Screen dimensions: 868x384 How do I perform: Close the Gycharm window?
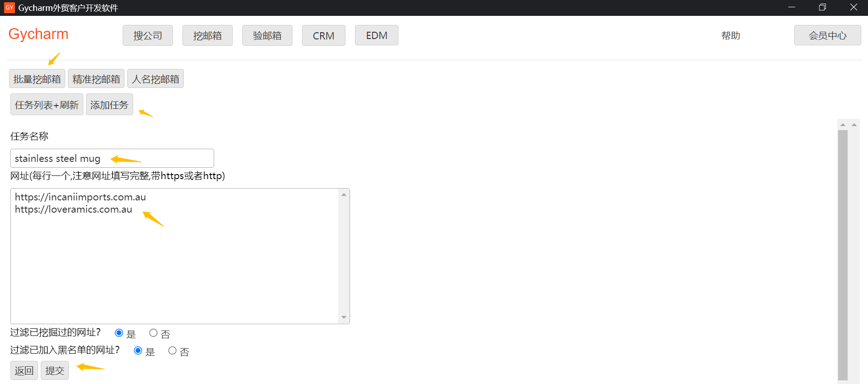[x=854, y=7]
